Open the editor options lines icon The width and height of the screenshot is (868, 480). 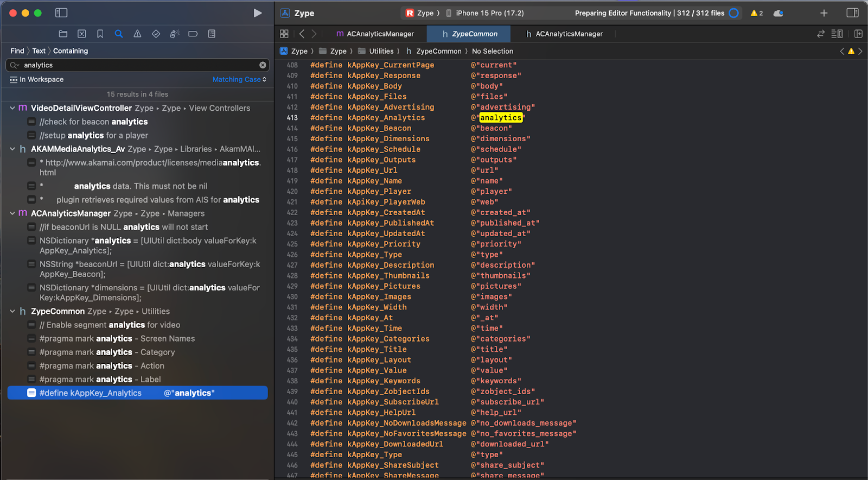point(837,34)
